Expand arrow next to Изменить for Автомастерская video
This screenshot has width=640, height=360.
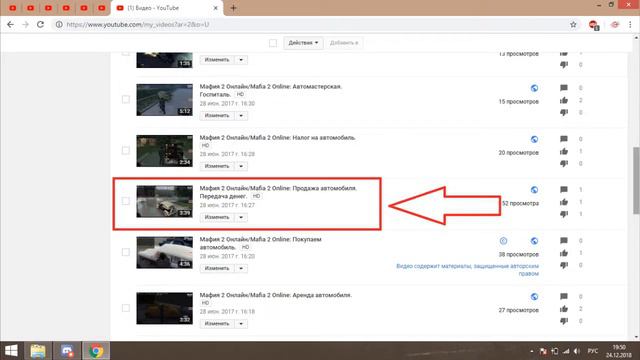coord(241,116)
